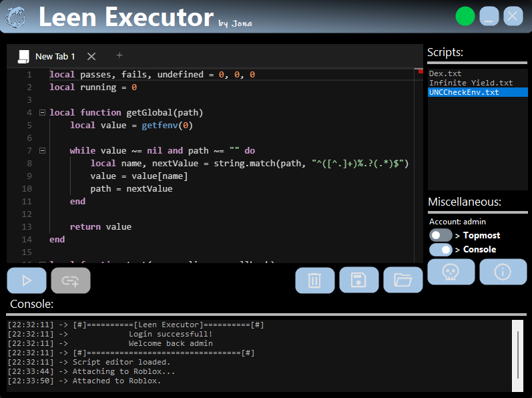The width and height of the screenshot is (532, 398).
Task: Save script using the floppy disk icon
Action: coord(359,280)
